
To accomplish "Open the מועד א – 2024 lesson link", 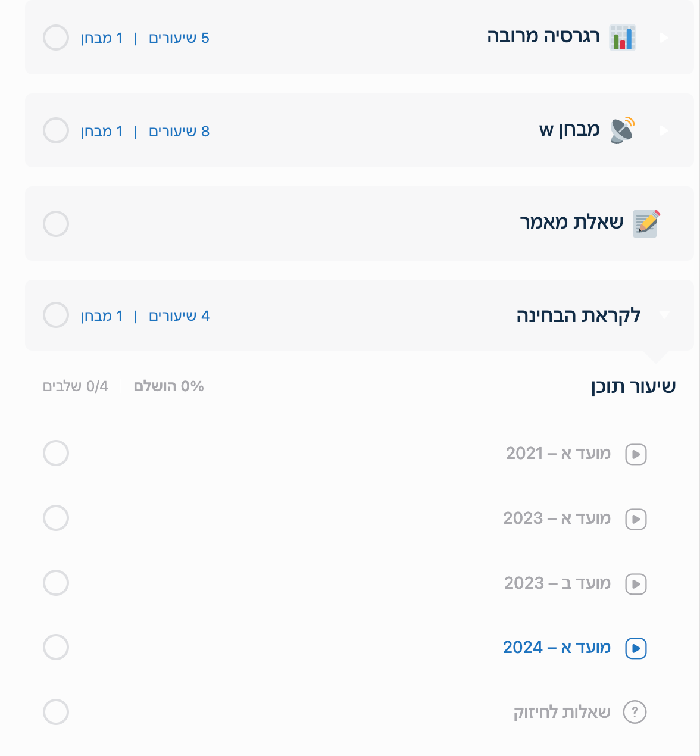I will pyautogui.click(x=557, y=647).
